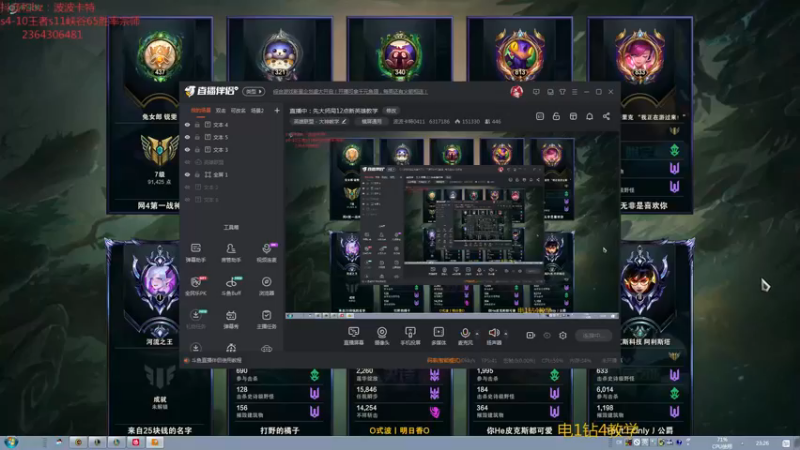Add a new scene with plus button
The width and height of the screenshot is (800, 450).
pyautogui.click(x=277, y=110)
